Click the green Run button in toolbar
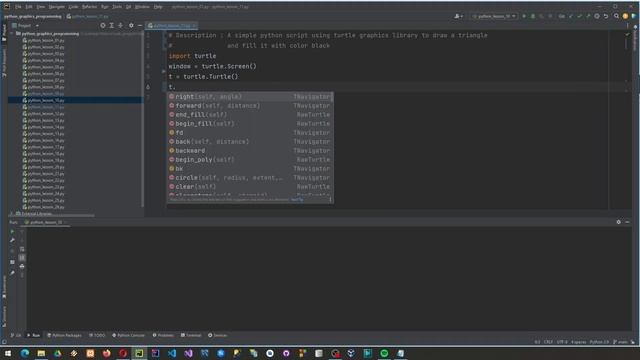Image resolution: width=640 pixels, height=360 pixels. (x=524, y=16)
